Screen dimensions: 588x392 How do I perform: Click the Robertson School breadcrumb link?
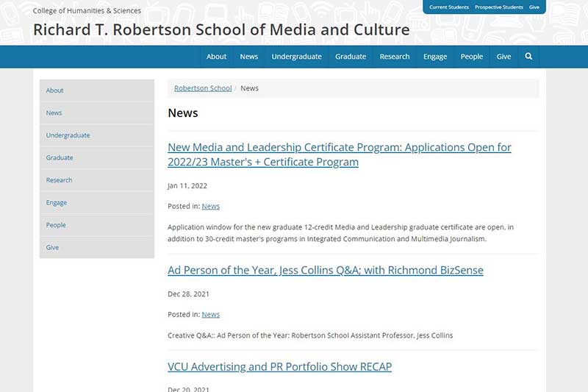[x=203, y=88]
